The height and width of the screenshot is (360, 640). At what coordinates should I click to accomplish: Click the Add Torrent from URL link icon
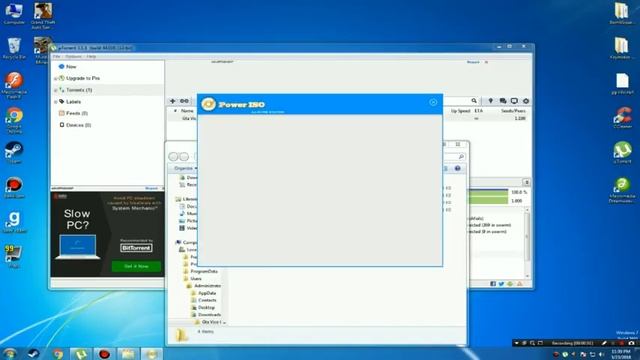(x=184, y=101)
